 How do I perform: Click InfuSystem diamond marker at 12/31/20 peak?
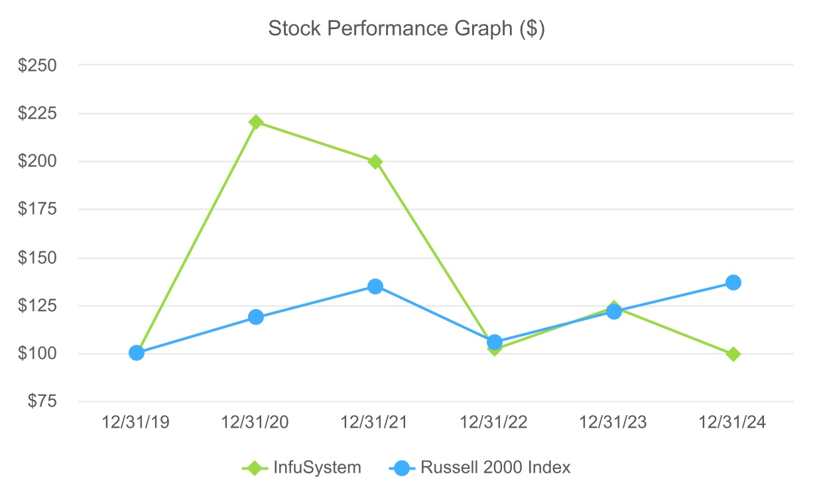[256, 122]
